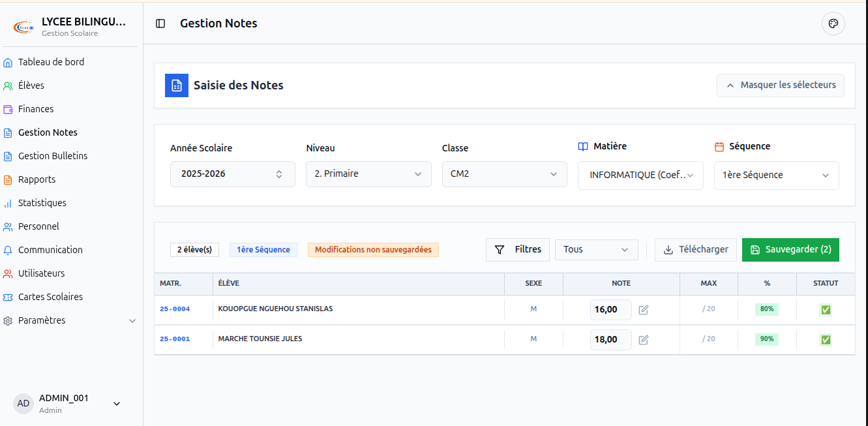Click the Personnel users icon
Viewport: 868px width, 426px height.
click(x=8, y=227)
